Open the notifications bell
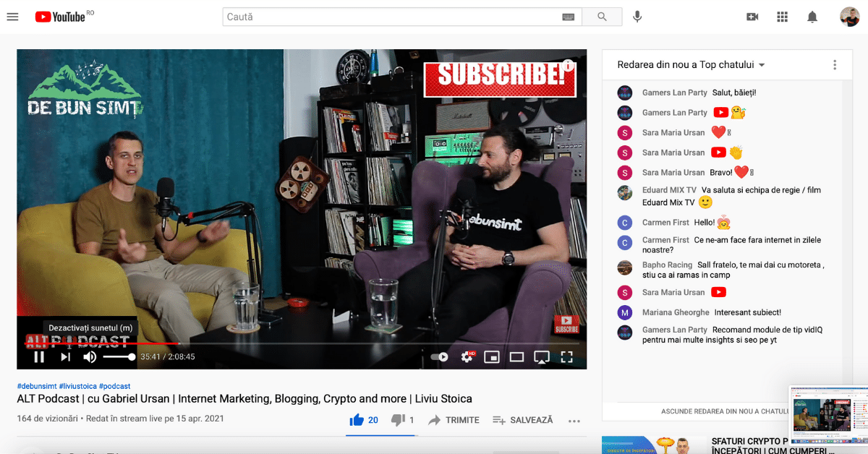Image resolution: width=868 pixels, height=454 pixels. 812,17
